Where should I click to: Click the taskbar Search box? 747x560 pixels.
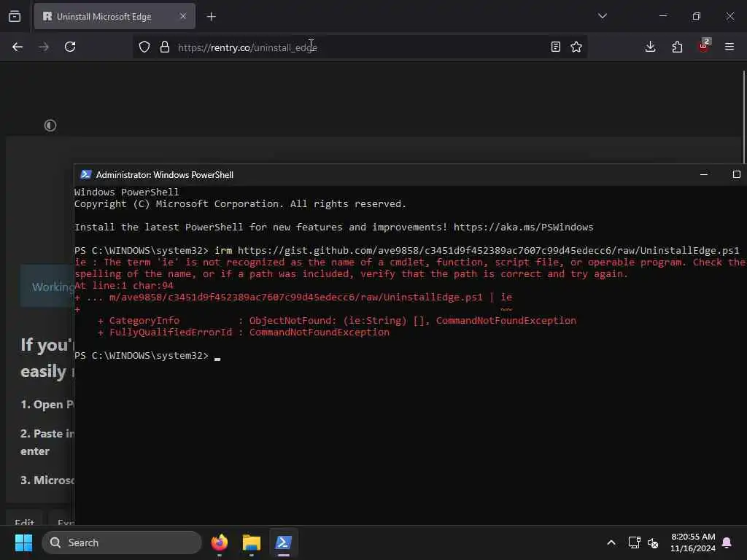tap(122, 542)
